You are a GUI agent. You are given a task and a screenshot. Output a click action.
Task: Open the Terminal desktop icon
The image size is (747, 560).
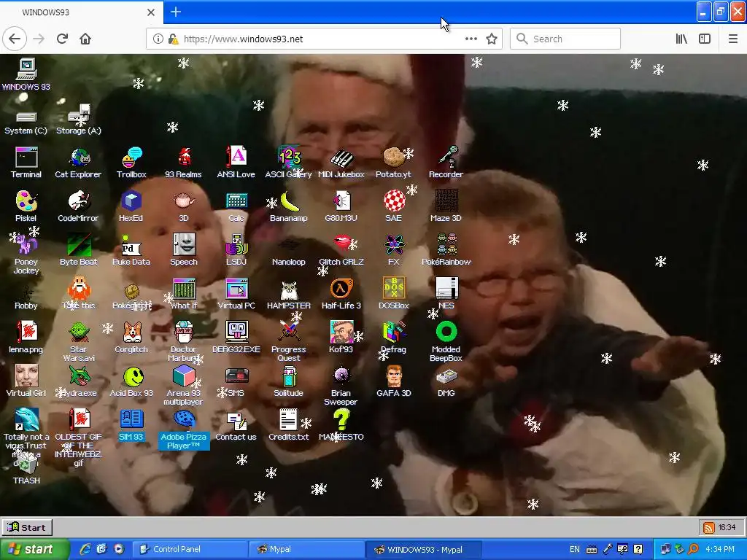(26, 163)
